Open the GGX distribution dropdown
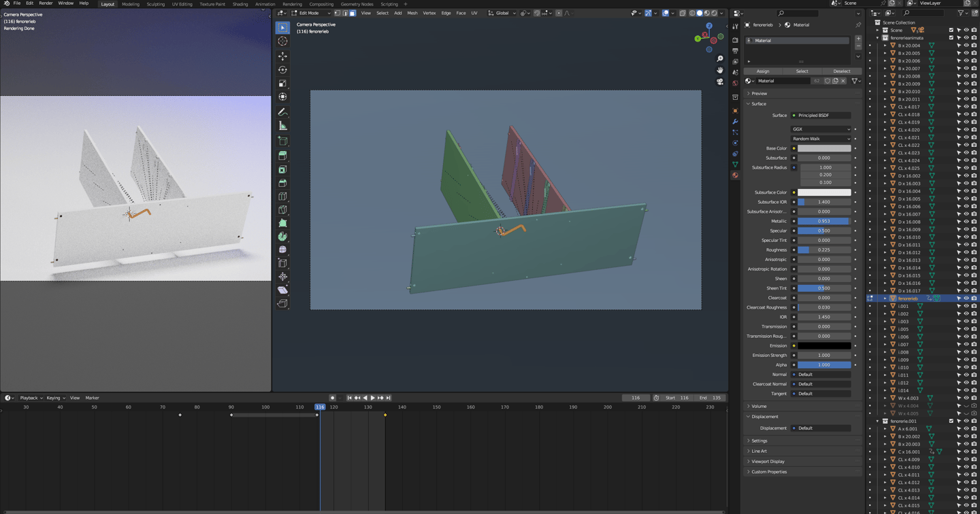Image resolution: width=980 pixels, height=514 pixels. [x=821, y=128]
